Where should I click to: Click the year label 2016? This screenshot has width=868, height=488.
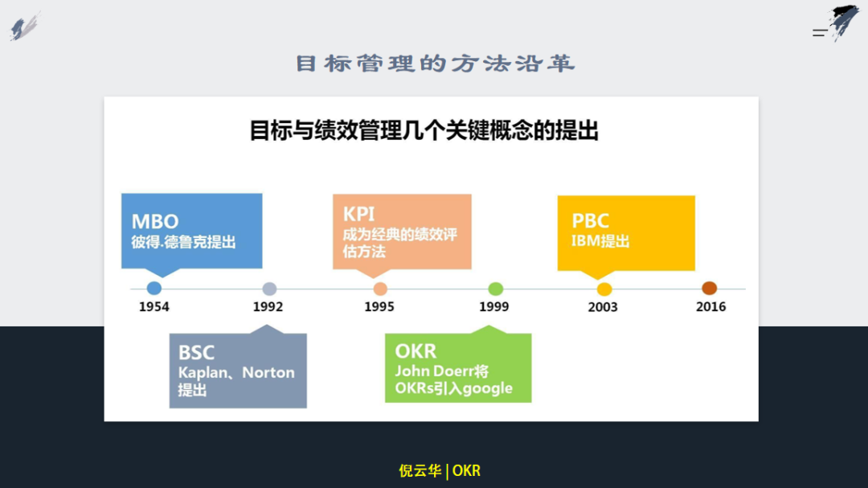pos(710,307)
